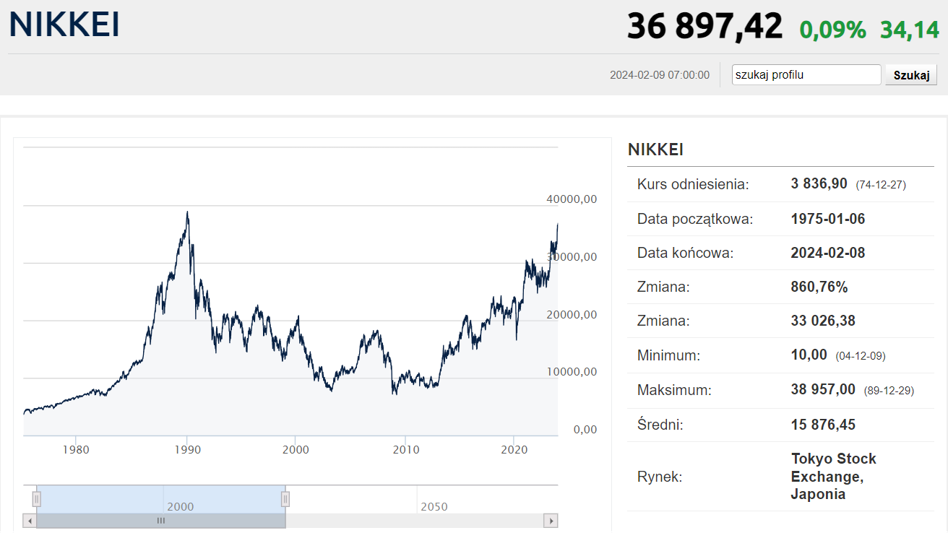Click the 'Minimum:' label
Viewport: 948px width, 533px height.
(668, 355)
